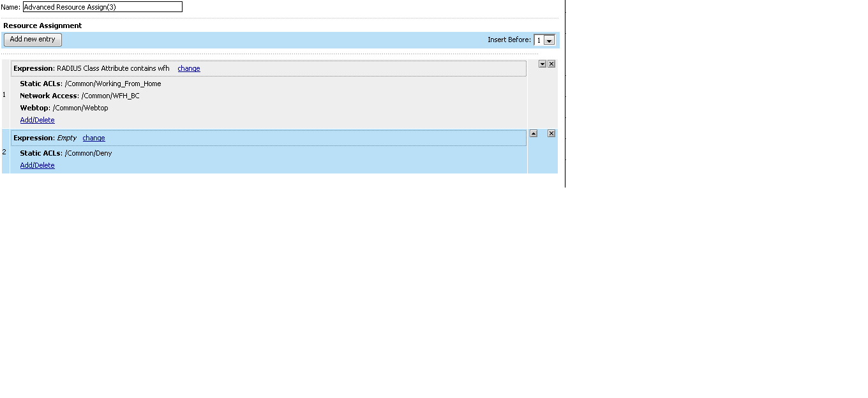Viewport: 868px width, 398px height.
Task: Move entry 2 up using arrow icon
Action: [534, 133]
